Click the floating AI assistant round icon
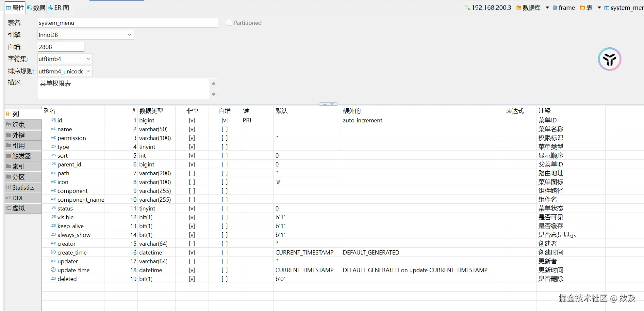This screenshot has height=311, width=644. (x=609, y=59)
